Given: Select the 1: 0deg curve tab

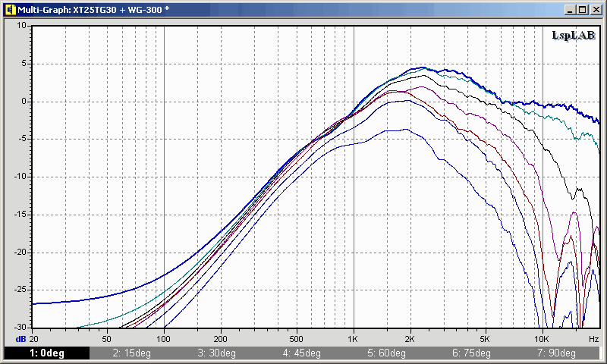Looking at the screenshot, I should pos(47,353).
